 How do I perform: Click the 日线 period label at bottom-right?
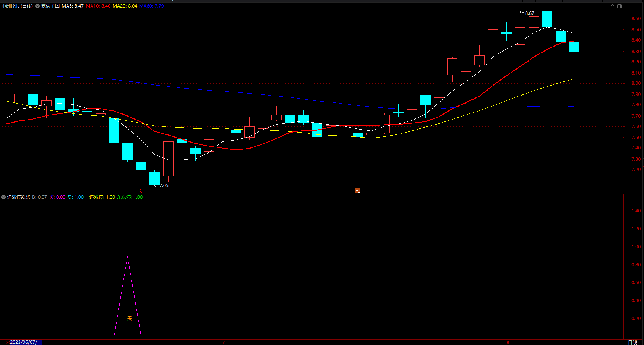click(633, 342)
